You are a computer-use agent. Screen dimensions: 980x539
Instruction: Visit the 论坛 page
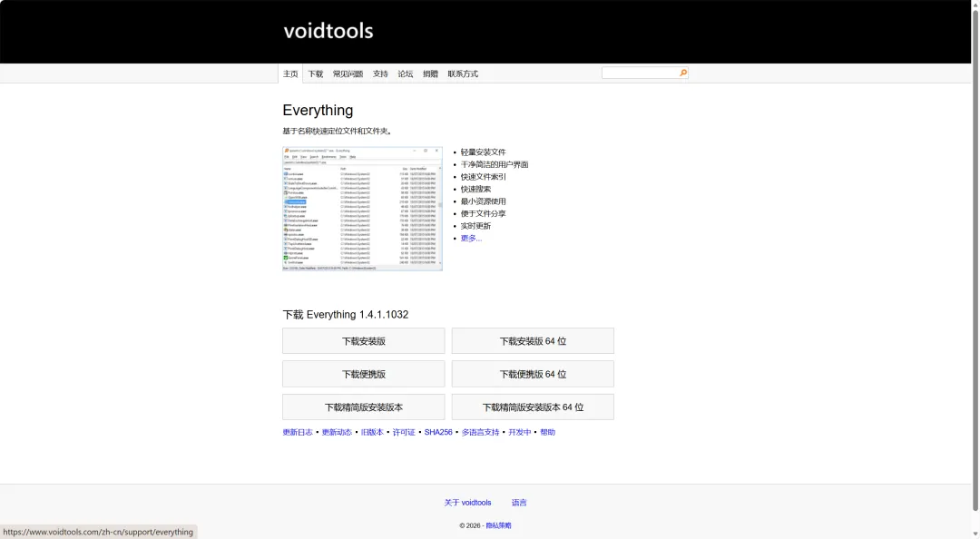click(x=406, y=73)
